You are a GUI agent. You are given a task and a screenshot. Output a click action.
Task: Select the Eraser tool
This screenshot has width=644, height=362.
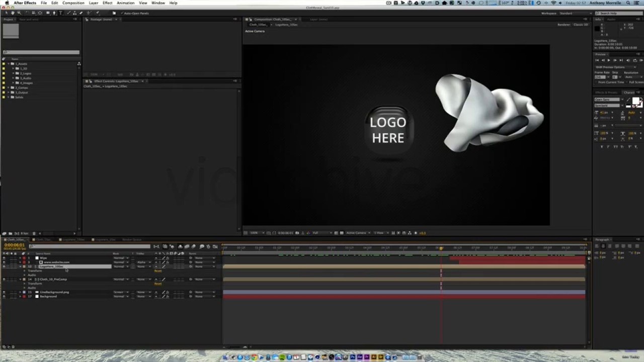(81, 13)
